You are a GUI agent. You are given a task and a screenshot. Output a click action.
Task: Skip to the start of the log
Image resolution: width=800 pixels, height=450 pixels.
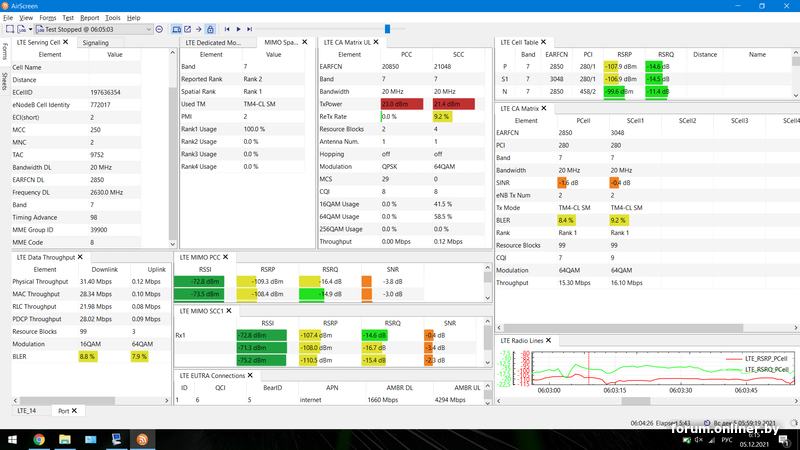tap(227, 30)
